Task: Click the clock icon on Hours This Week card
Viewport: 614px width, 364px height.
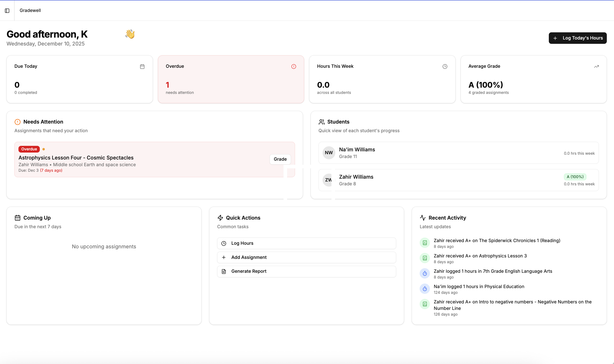Action: coord(445,66)
